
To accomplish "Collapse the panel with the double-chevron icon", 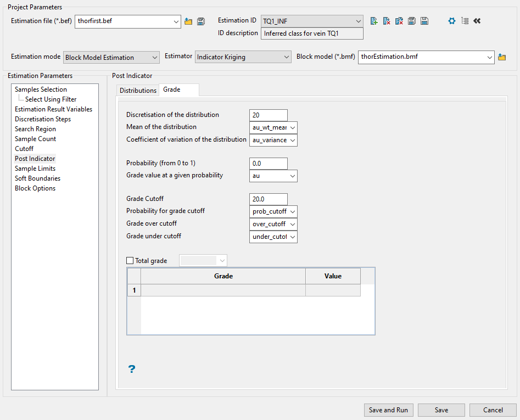I will click(x=477, y=21).
